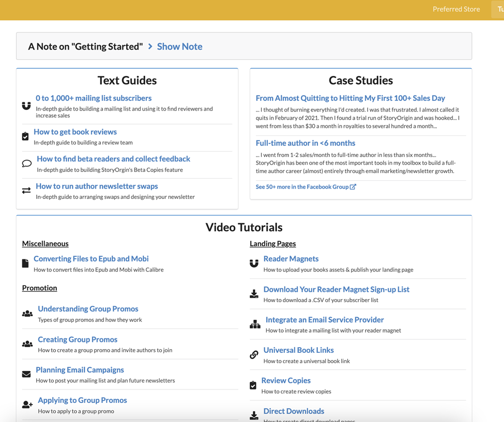The image size is (504, 422).
Task: Click the Miscellaneous section heading
Action: (45, 243)
